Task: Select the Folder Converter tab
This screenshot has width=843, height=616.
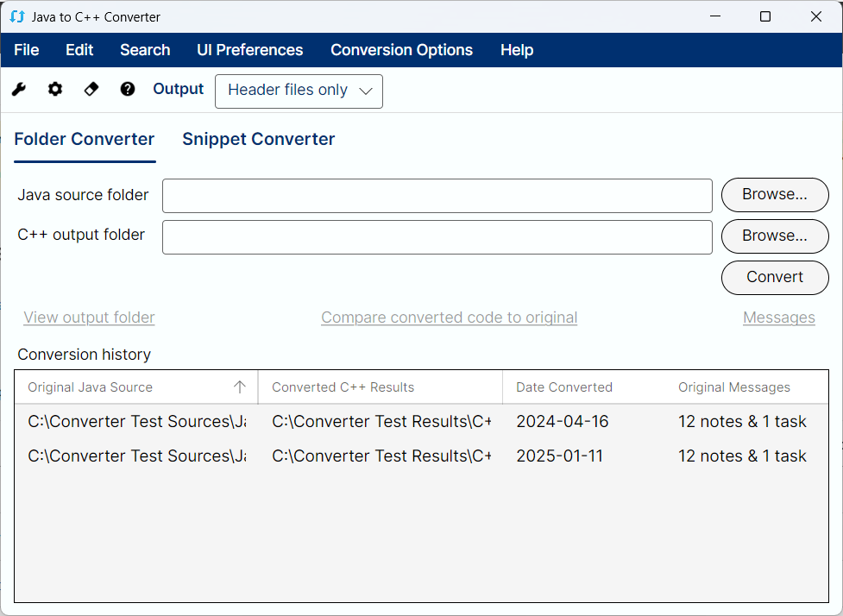Action: click(x=85, y=139)
